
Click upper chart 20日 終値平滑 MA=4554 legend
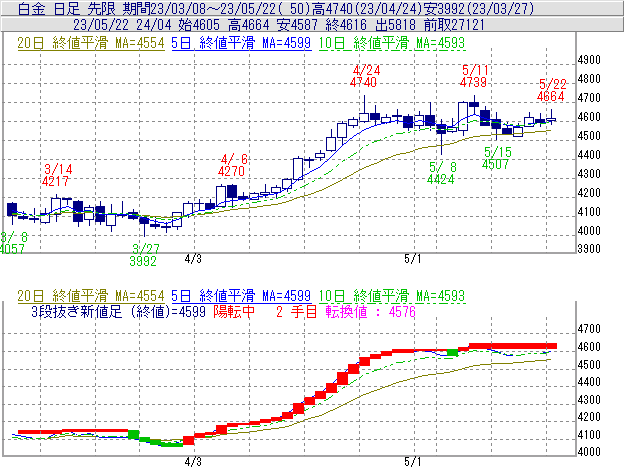pyautogui.click(x=91, y=43)
